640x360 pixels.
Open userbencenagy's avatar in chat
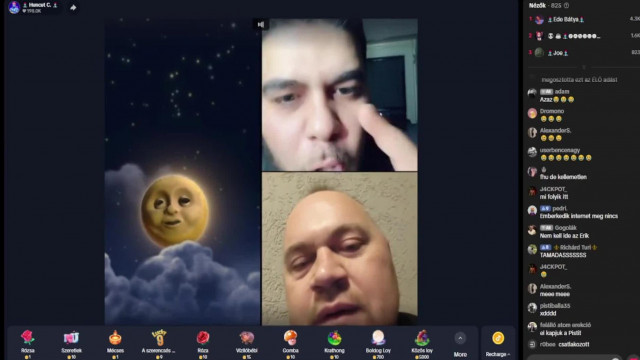tap(532, 152)
